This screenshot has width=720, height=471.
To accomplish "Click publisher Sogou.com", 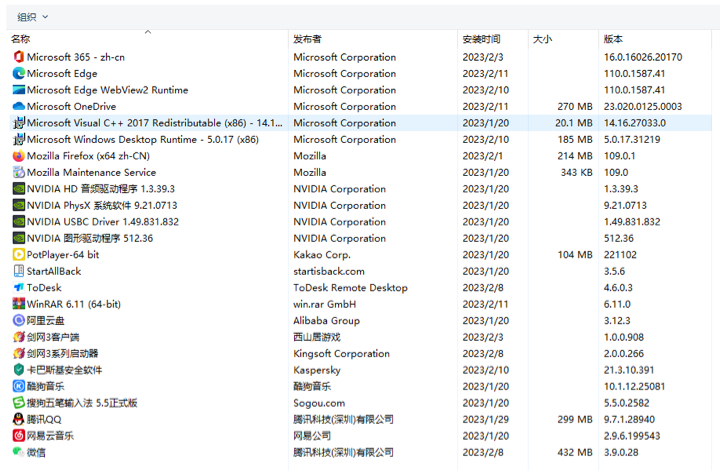I will (x=319, y=403).
